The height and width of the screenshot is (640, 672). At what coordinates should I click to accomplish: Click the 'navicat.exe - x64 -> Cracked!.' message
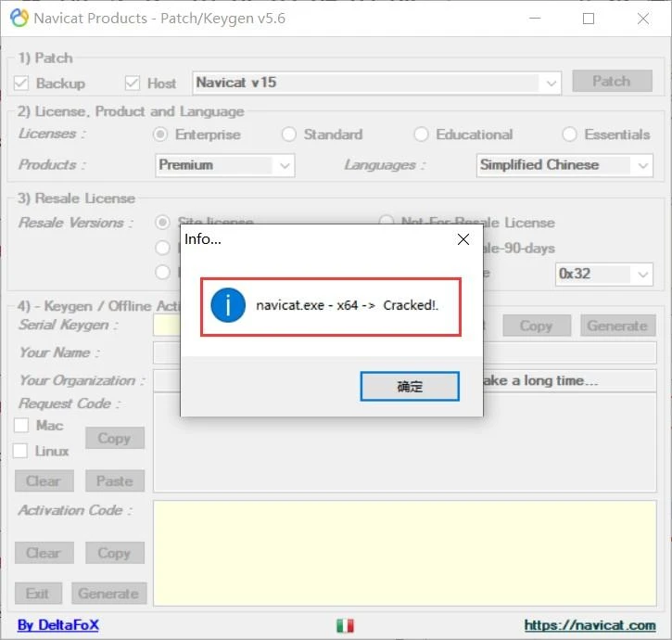[348, 305]
